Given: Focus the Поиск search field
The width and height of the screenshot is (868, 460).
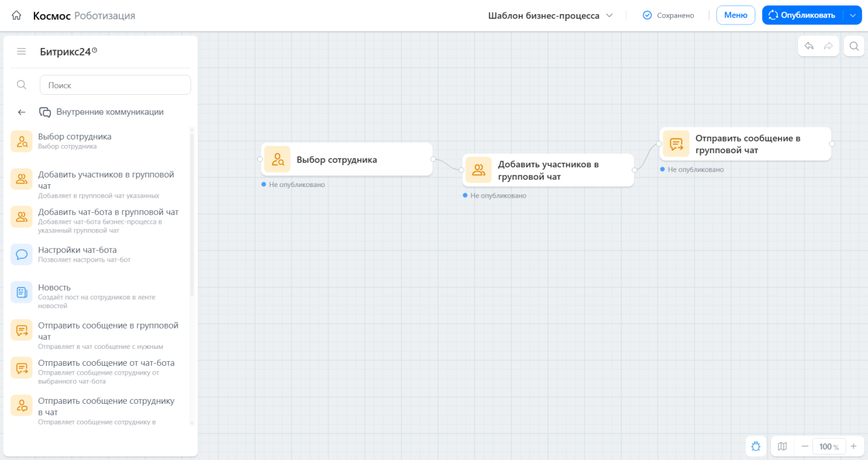Looking at the screenshot, I should click(115, 85).
